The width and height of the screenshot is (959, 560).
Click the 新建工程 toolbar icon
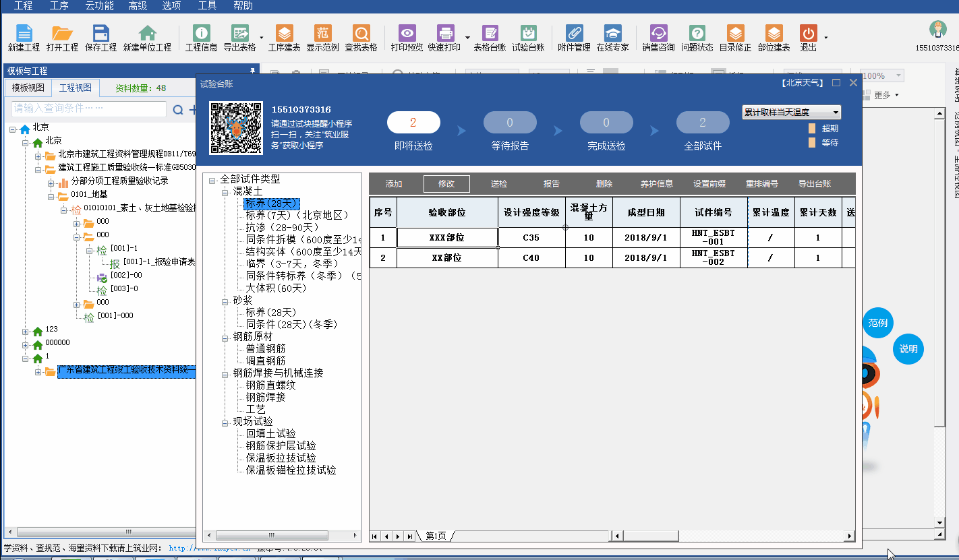(x=24, y=33)
